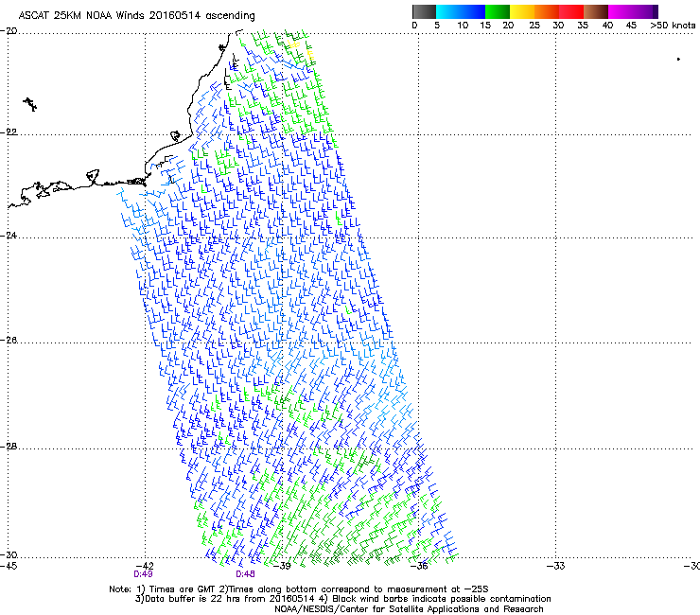Click the purple 'D:43' time marker
The height and width of the screenshot is (615, 700).
(143, 574)
